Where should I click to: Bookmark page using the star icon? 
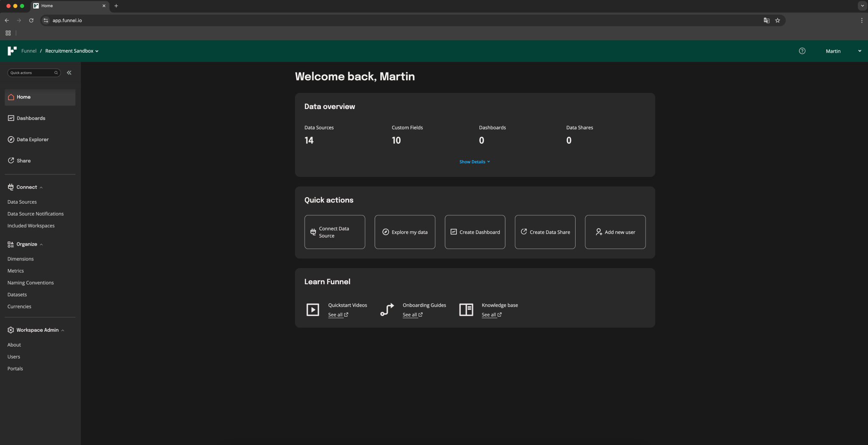(x=777, y=20)
